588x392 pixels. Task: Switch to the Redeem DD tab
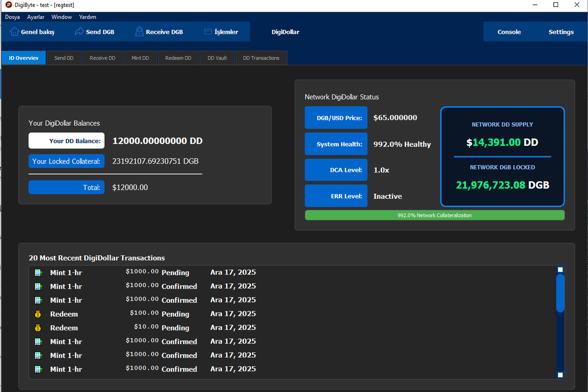(178, 58)
